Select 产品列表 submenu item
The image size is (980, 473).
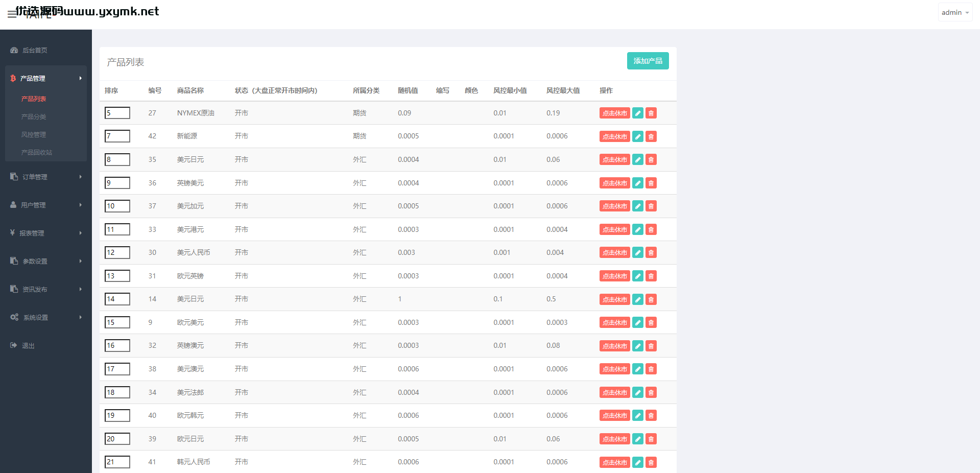[x=34, y=99]
